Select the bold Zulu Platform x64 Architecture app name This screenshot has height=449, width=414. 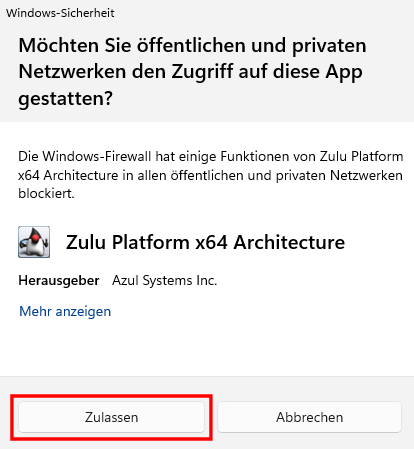[205, 242]
